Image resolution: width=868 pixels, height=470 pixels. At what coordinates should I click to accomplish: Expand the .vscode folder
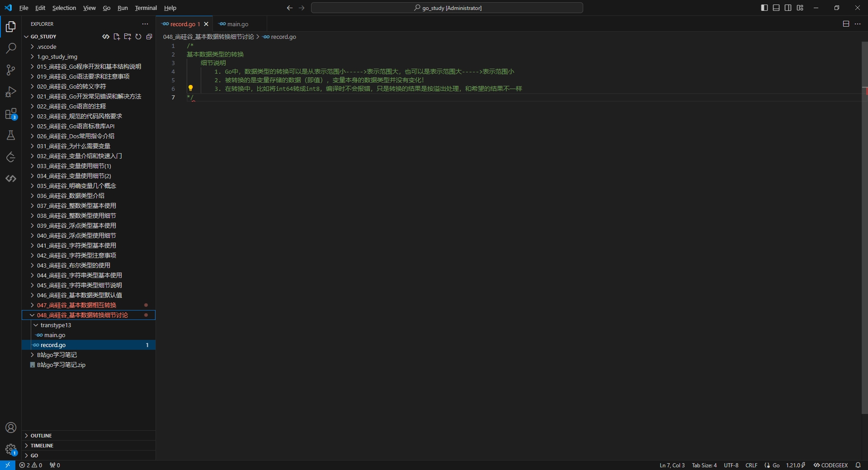point(89,47)
